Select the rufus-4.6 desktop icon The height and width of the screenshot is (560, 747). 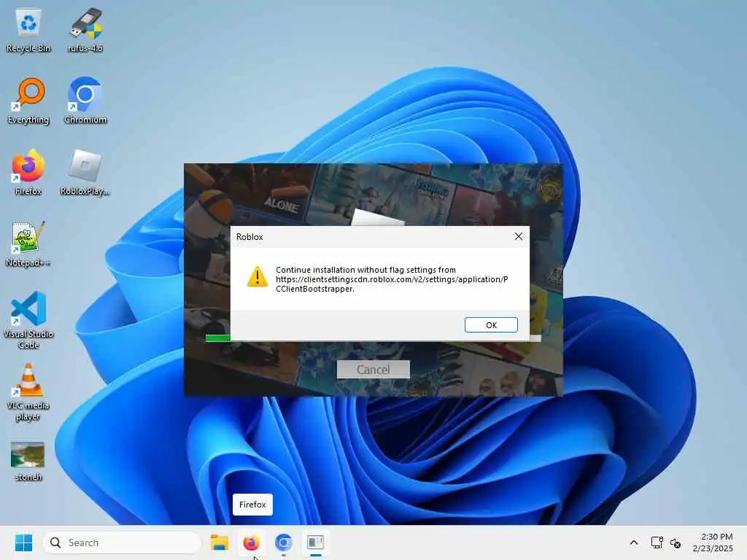(85, 30)
